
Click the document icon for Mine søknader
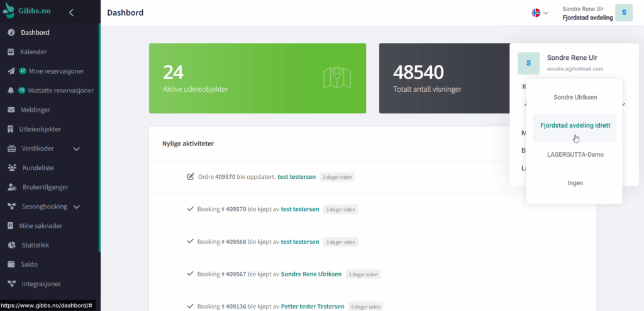coord(11,226)
